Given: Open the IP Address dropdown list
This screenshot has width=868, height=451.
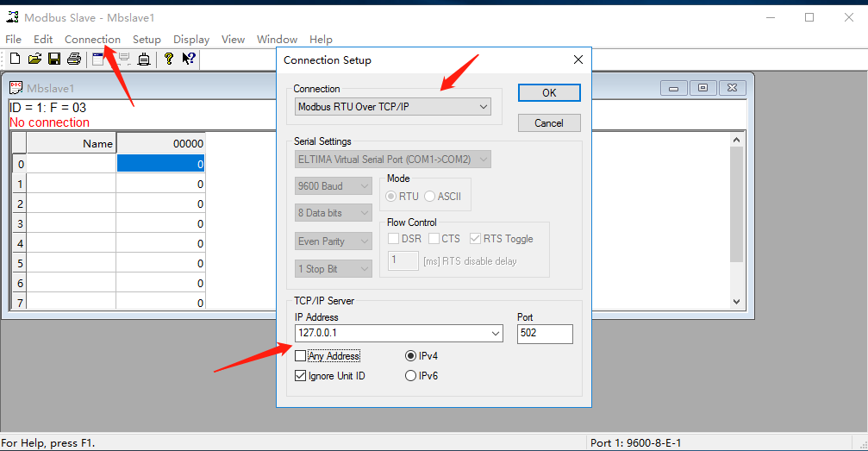Looking at the screenshot, I should click(x=495, y=334).
